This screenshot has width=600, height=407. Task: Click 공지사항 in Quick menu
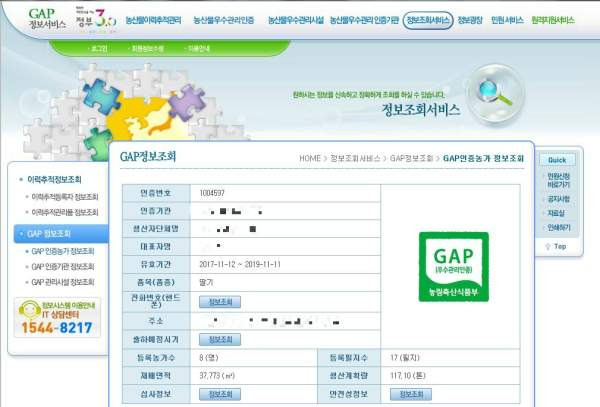[x=559, y=199]
